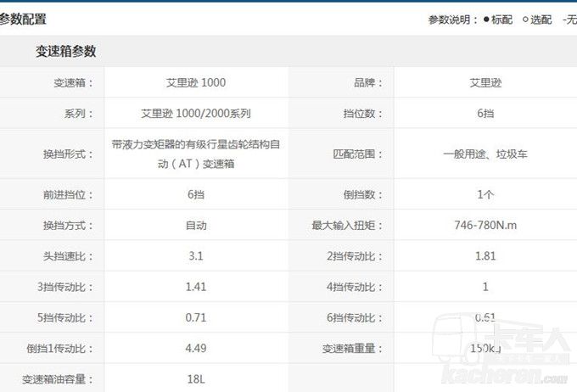The width and height of the screenshot is (577, 392).
Task: Click the 变速箱： row label
Action: 74,82
